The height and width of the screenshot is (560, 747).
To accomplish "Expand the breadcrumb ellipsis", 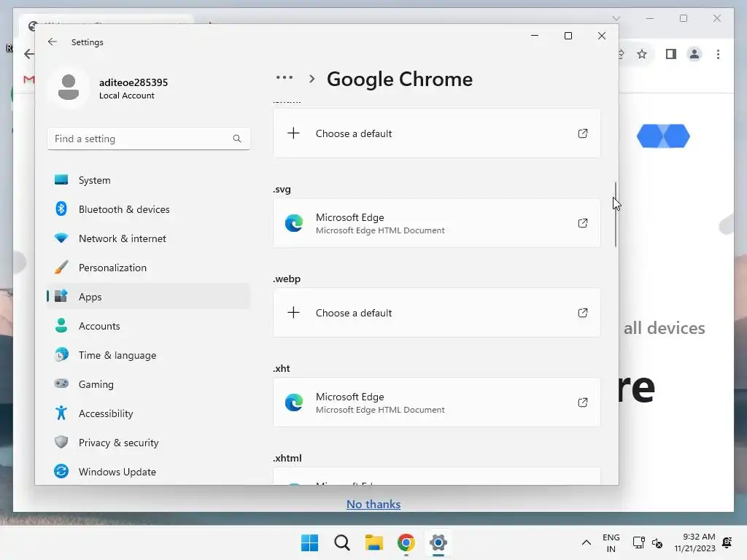I will point(285,77).
